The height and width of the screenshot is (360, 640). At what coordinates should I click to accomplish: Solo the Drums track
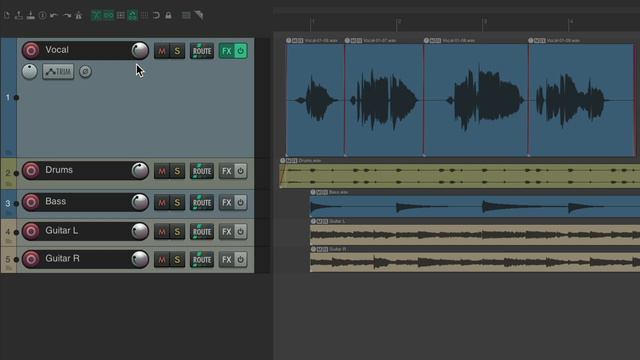pyautogui.click(x=177, y=171)
